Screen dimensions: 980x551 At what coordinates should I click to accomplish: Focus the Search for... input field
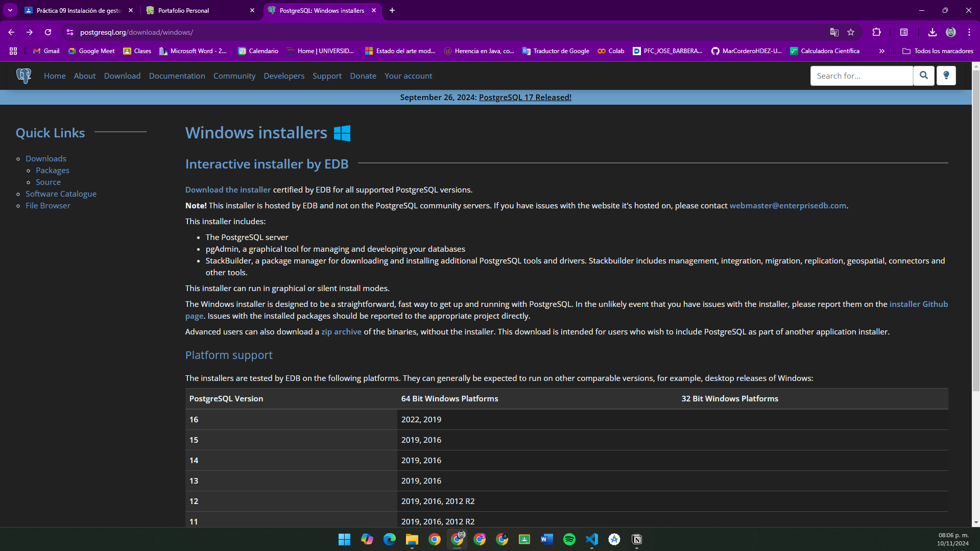click(862, 76)
